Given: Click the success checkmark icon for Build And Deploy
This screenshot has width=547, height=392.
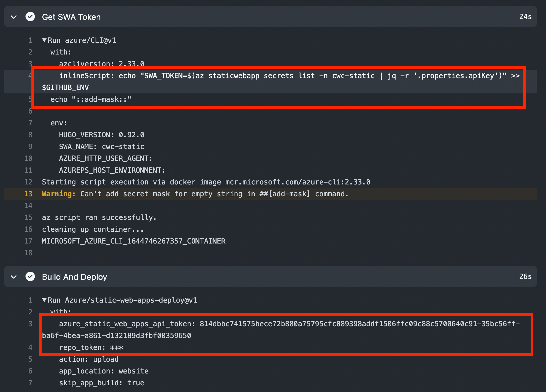Looking at the screenshot, I should (30, 277).
